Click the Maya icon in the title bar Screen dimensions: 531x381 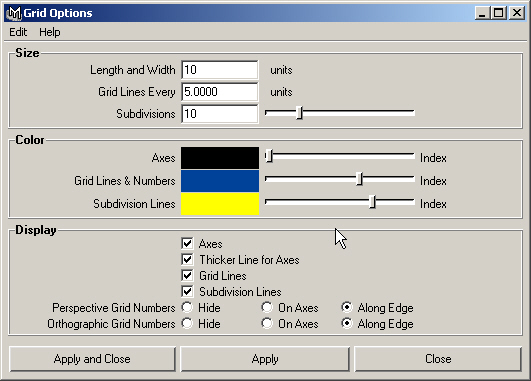[14, 13]
